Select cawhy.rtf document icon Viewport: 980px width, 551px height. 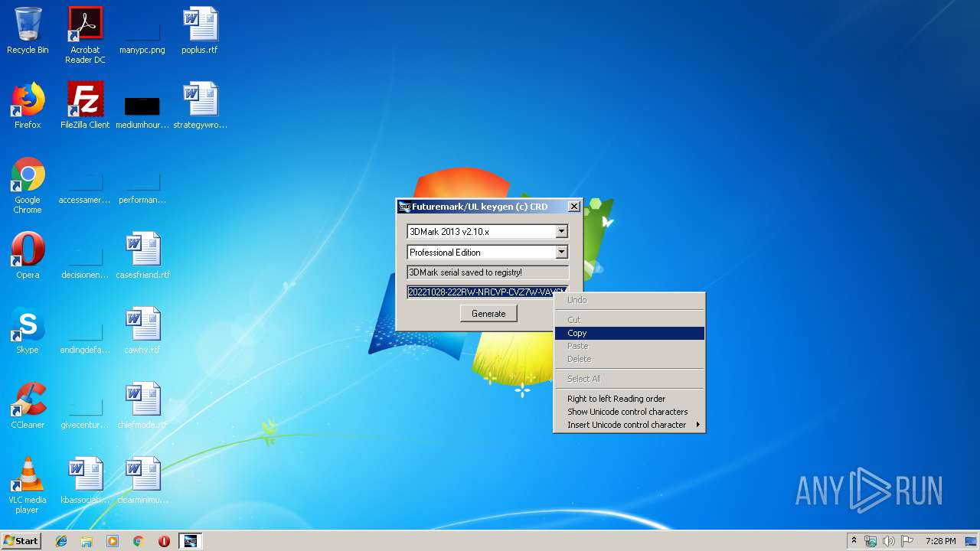[x=142, y=331]
